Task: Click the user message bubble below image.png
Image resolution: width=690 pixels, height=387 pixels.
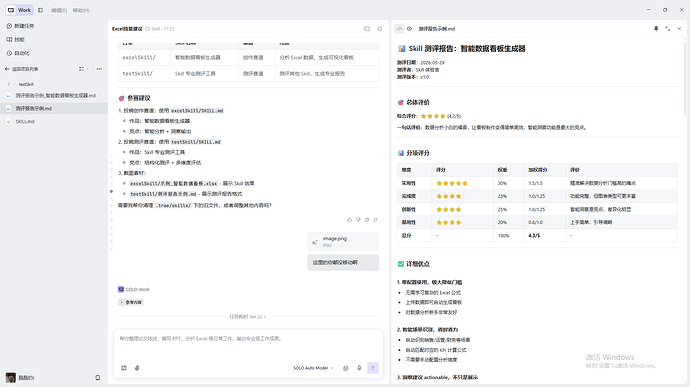Action: (343, 262)
